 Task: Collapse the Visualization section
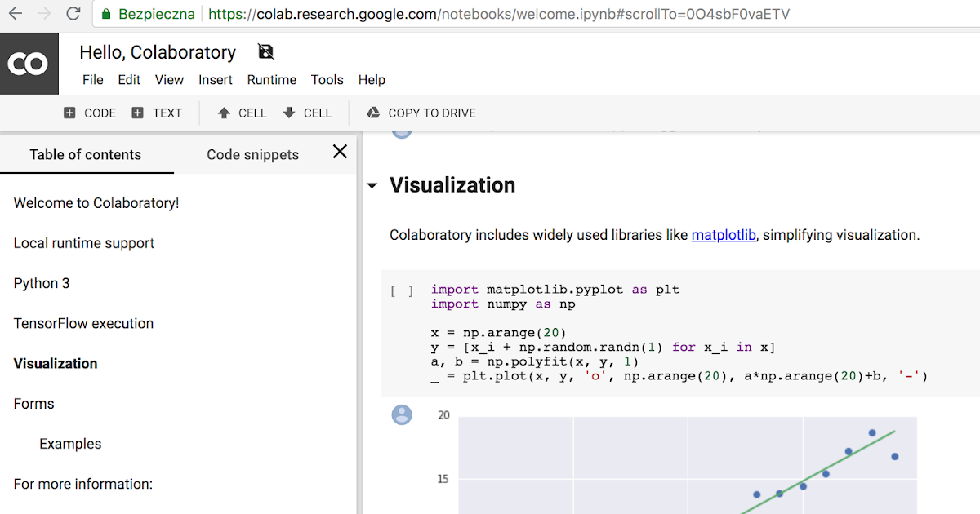click(372, 186)
